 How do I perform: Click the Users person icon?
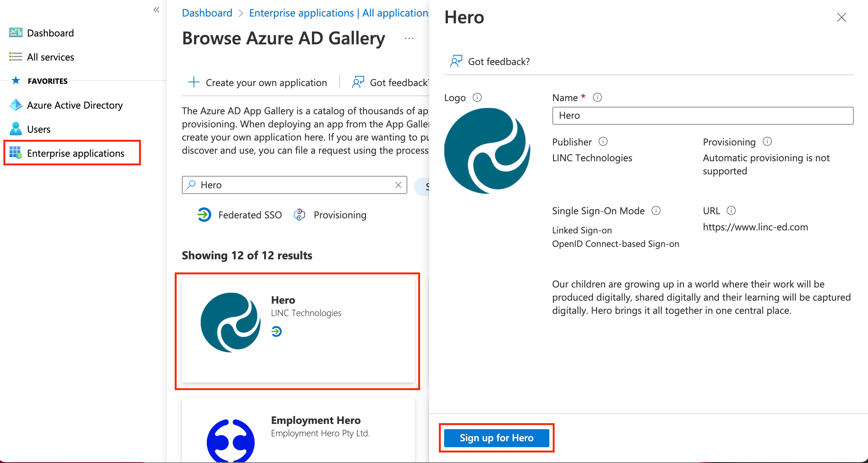pyautogui.click(x=15, y=129)
